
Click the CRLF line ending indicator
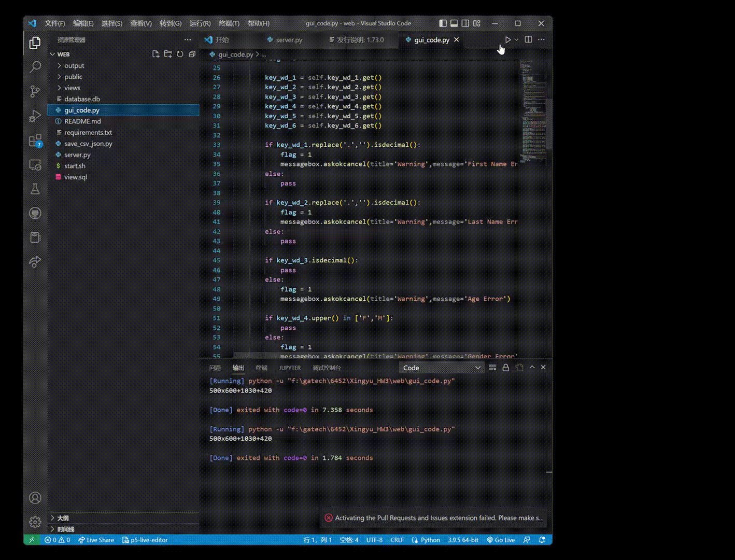pyautogui.click(x=397, y=540)
